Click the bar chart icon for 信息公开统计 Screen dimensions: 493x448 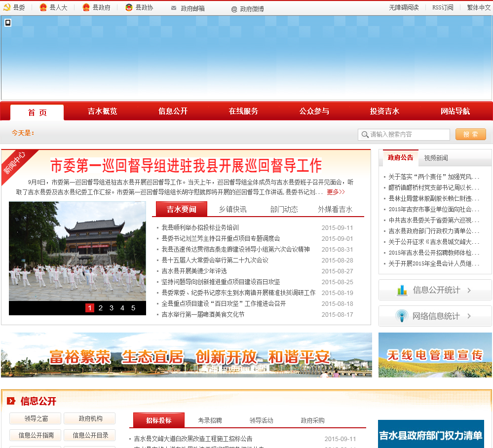pyautogui.click(x=402, y=290)
